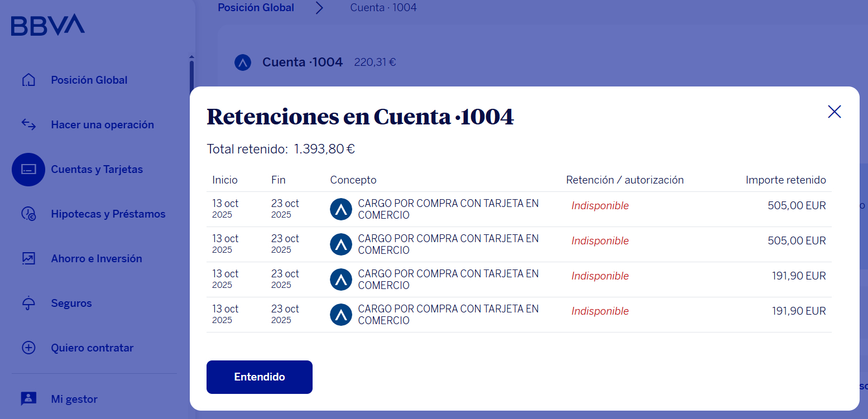Click the BBVA logo
The height and width of the screenshot is (419, 868).
pyautogui.click(x=47, y=25)
